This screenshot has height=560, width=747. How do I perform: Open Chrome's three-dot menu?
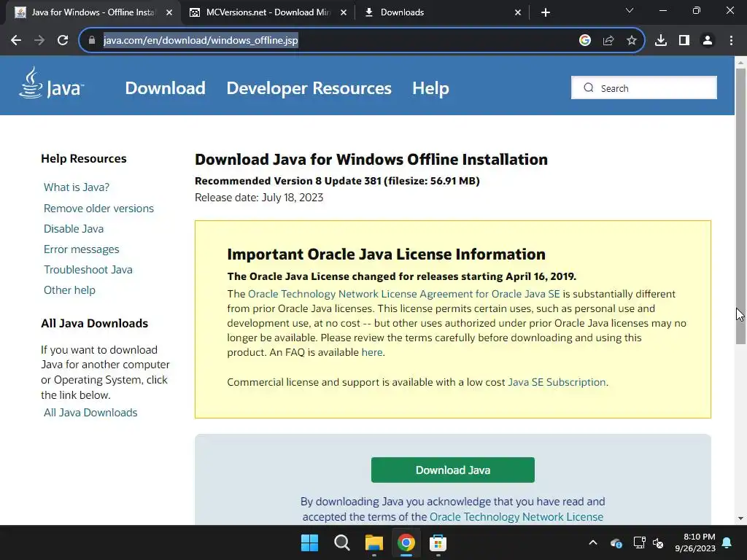click(731, 41)
